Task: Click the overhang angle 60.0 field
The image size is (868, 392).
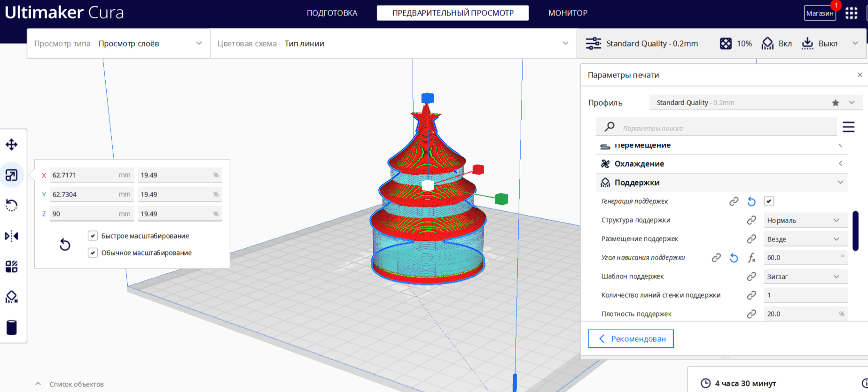Action: (805, 258)
